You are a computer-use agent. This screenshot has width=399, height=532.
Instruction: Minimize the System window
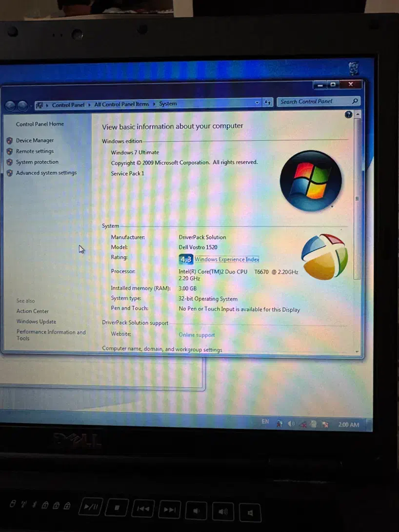(320, 85)
